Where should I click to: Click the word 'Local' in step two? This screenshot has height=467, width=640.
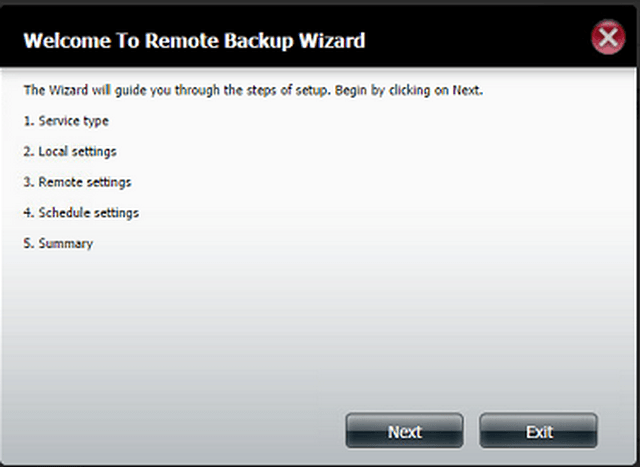(53, 151)
